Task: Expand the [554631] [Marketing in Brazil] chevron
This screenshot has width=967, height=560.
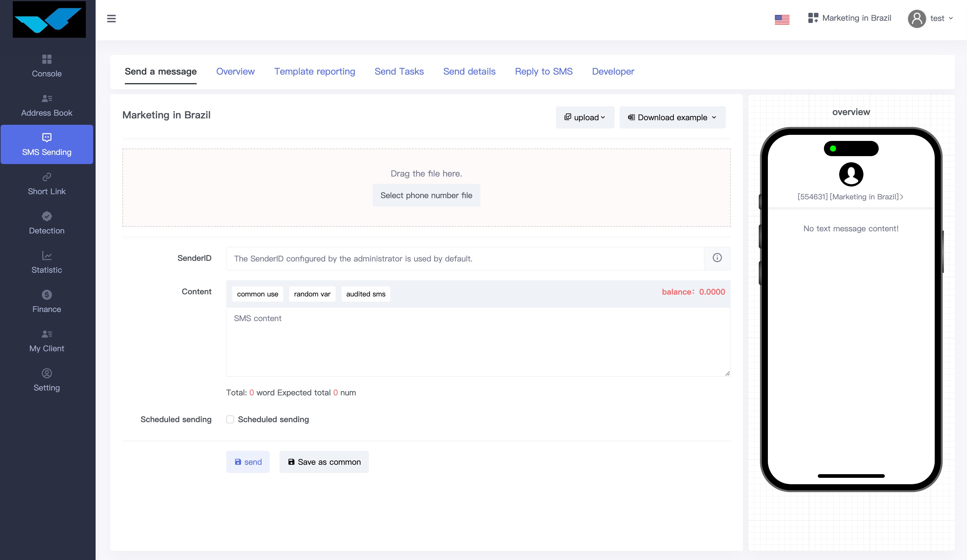Action: [x=901, y=197]
